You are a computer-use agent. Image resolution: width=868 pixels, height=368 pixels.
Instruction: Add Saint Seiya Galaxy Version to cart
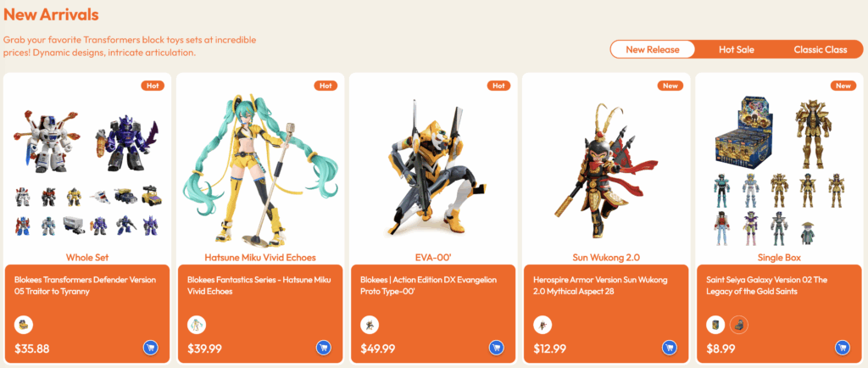click(843, 348)
